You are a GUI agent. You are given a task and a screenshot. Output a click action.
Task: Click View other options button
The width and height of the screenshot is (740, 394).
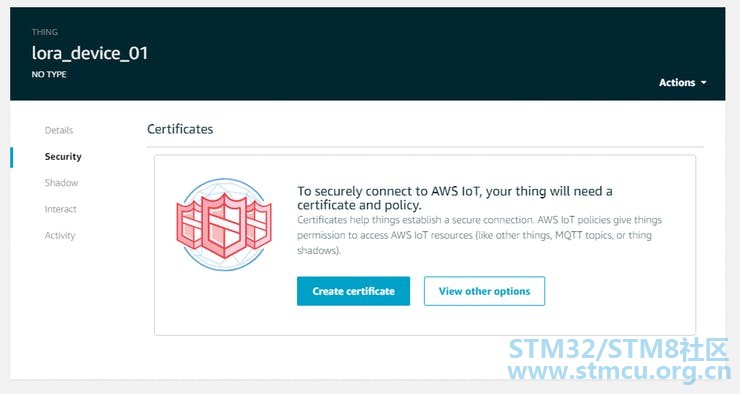484,291
